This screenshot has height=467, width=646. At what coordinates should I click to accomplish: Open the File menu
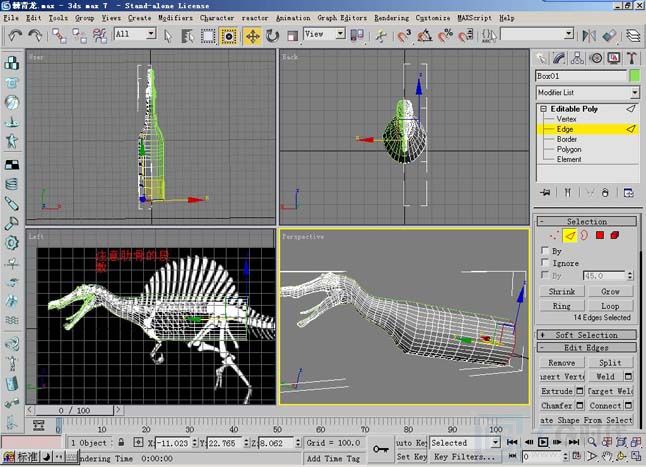coord(11,18)
